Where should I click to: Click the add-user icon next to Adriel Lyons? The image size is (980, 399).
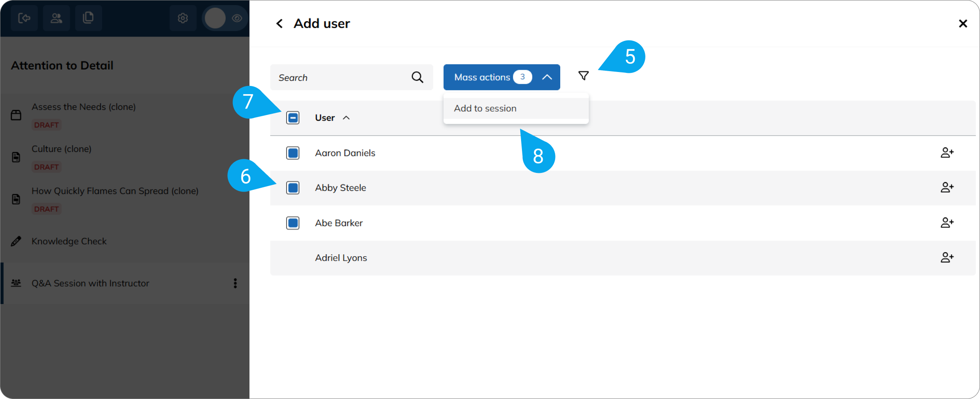[947, 257]
